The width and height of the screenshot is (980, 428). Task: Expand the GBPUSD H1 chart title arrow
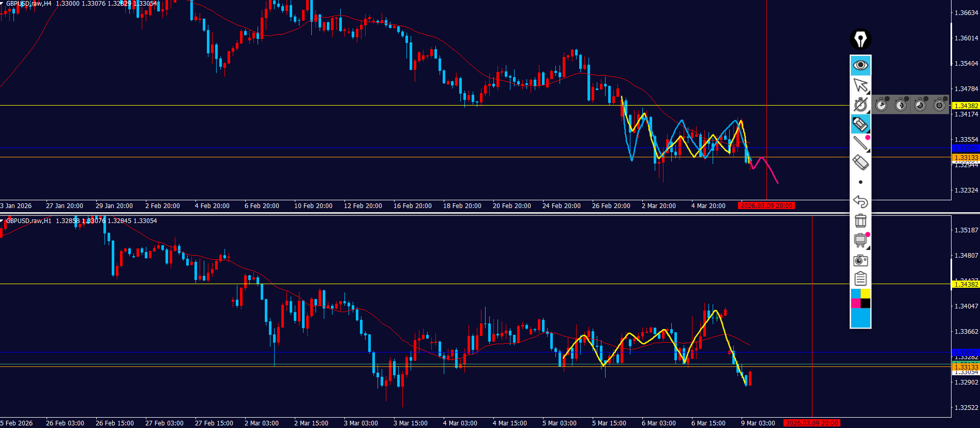(3, 221)
